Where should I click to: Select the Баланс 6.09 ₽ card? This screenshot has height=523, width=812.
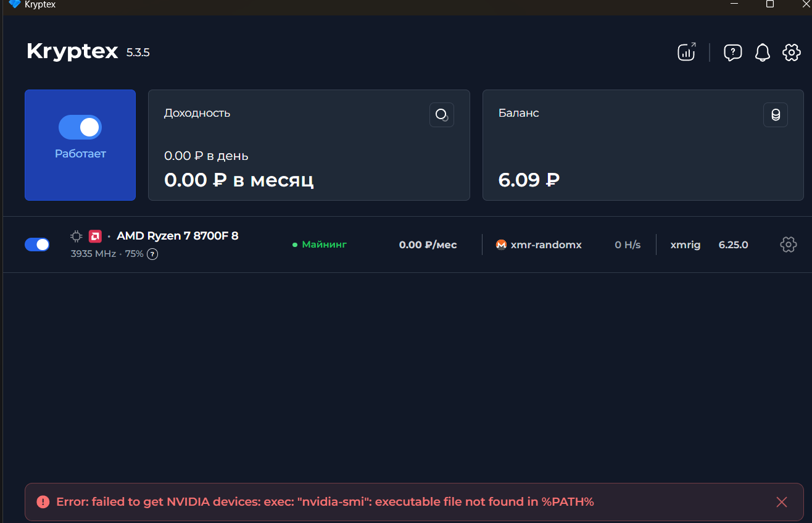tap(642, 145)
